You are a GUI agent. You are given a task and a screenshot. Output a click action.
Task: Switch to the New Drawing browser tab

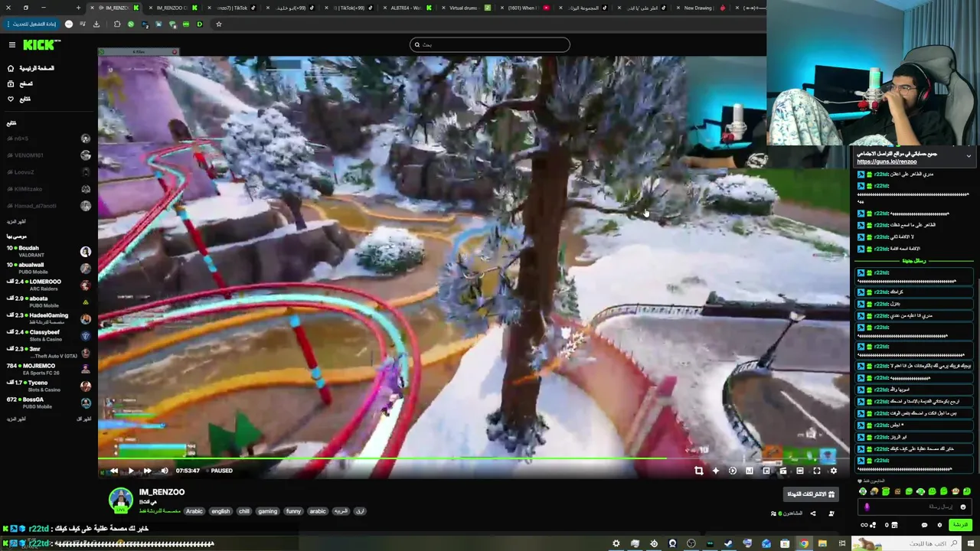click(701, 8)
